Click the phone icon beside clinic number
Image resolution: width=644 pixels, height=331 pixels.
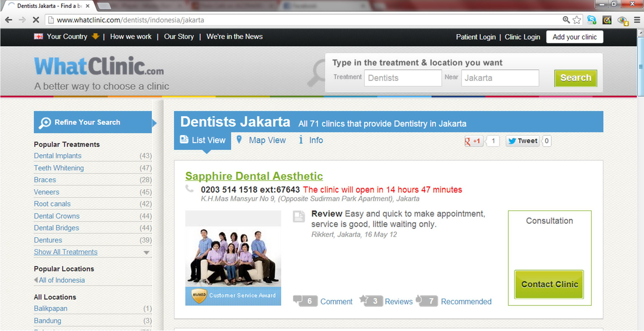190,189
